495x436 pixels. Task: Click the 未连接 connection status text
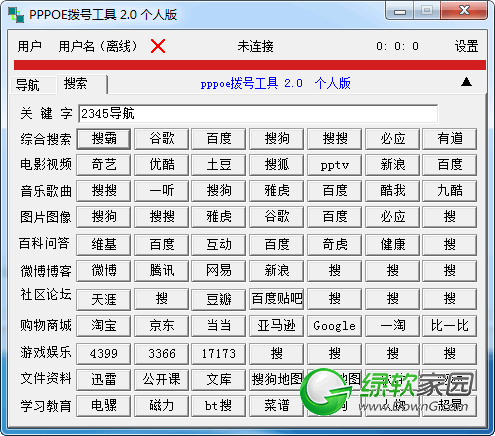tap(255, 46)
